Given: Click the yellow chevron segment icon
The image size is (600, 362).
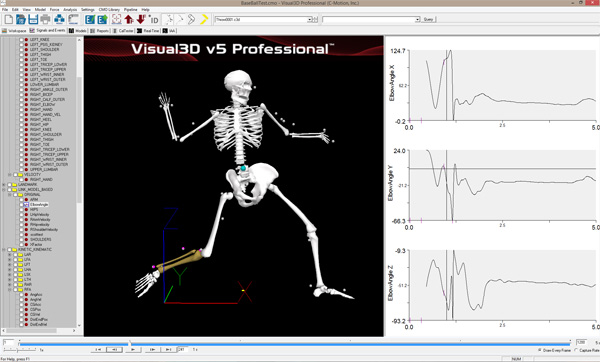Looking at the screenshot, I should pyautogui.click(x=204, y=19).
